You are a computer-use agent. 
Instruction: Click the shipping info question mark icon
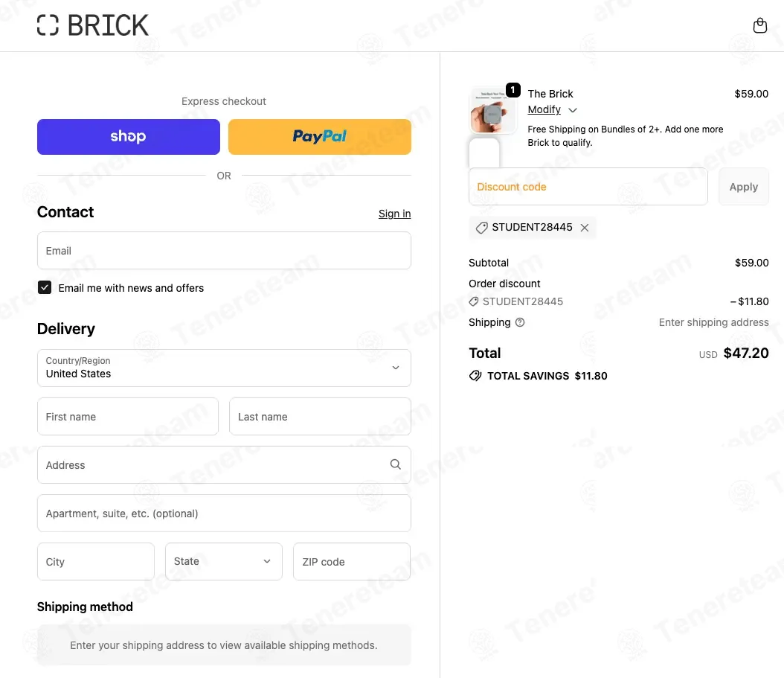tap(520, 322)
